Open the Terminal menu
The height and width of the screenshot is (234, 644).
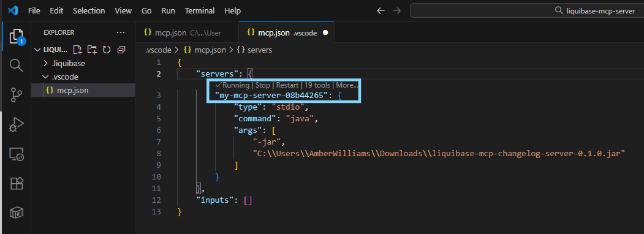click(200, 10)
